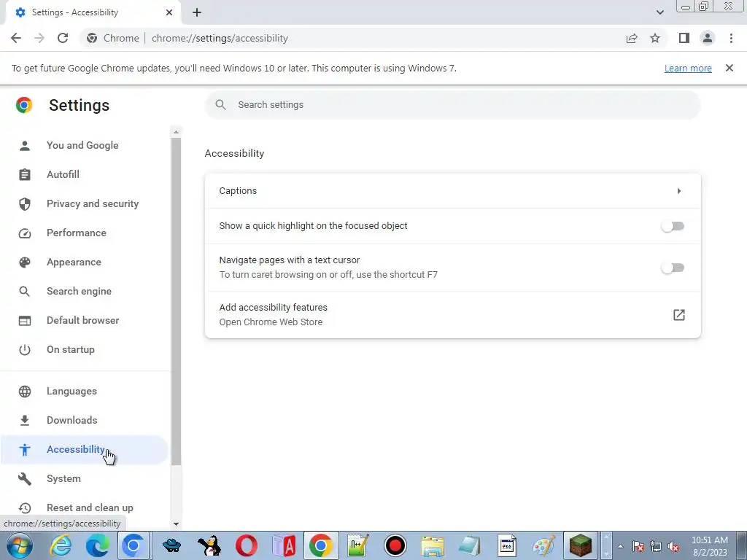Open Downloads settings

[72, 420]
